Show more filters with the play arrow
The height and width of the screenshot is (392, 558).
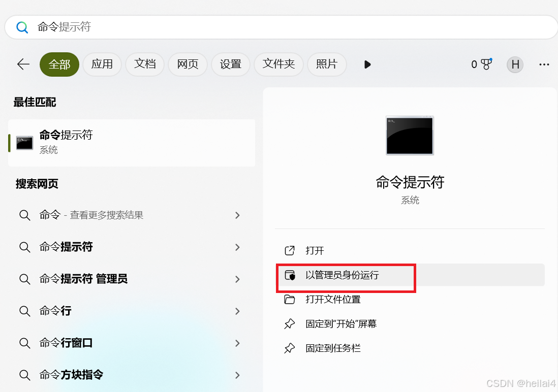click(x=367, y=64)
